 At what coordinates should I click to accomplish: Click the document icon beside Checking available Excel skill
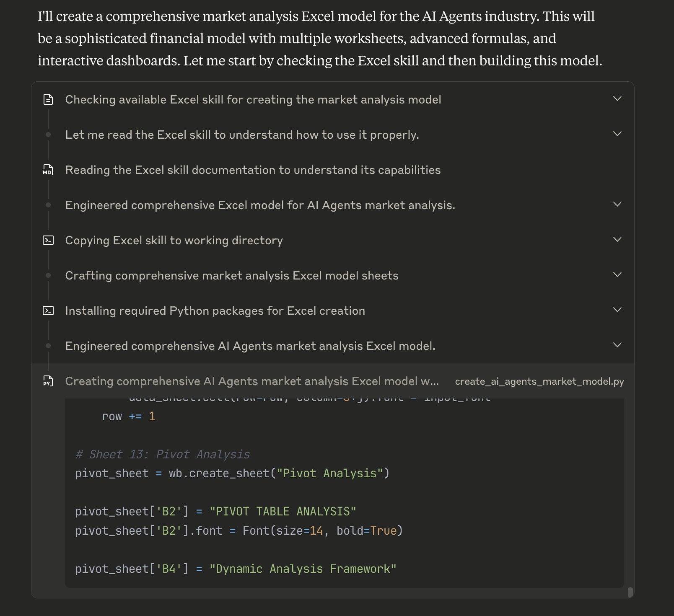(48, 99)
